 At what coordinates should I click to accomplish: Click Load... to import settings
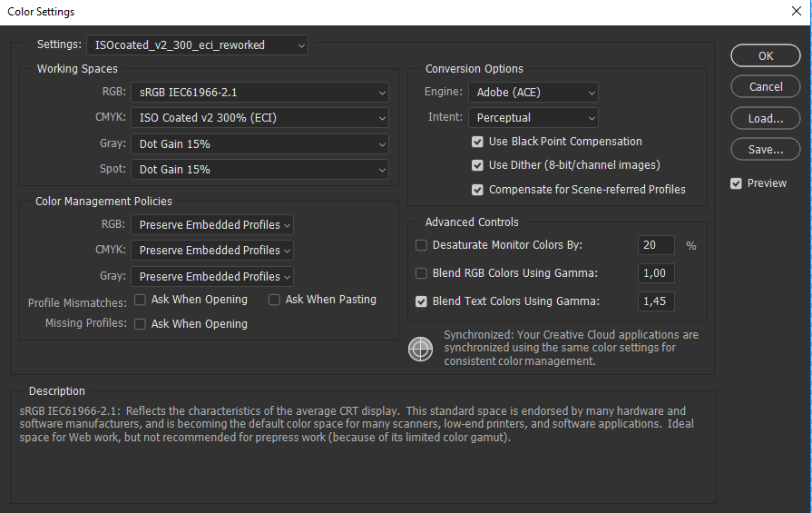coord(766,119)
